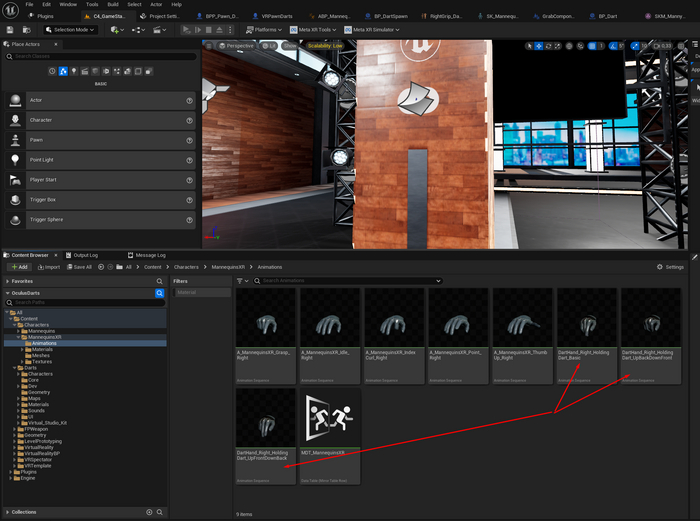Image resolution: width=700 pixels, height=521 pixels.
Task: Toggle the Lit view mode button
Action: [270, 46]
